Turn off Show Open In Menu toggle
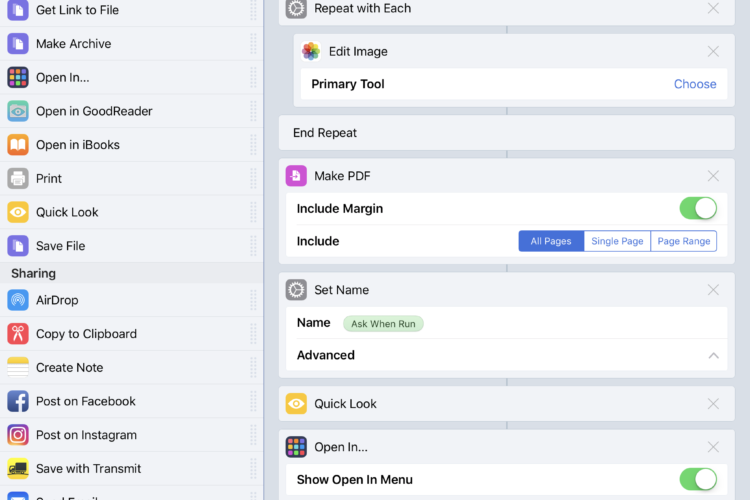750x500 pixels. pyautogui.click(x=698, y=479)
